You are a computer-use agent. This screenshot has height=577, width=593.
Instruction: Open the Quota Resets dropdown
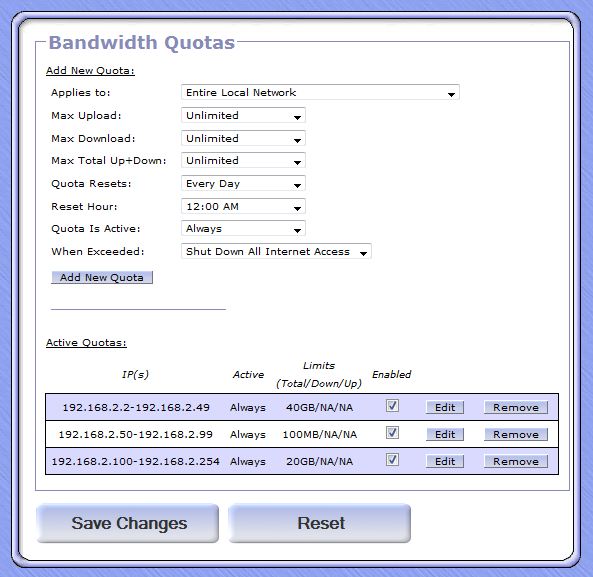coord(243,184)
